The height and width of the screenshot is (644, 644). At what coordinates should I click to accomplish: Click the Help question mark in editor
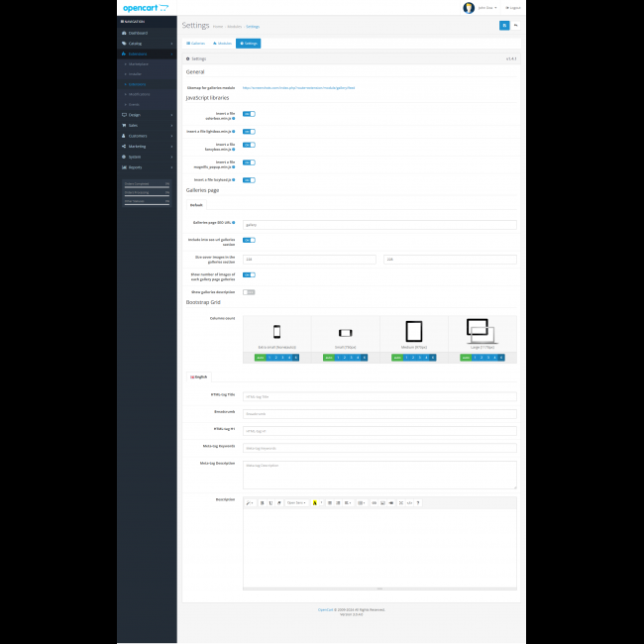[x=418, y=502]
